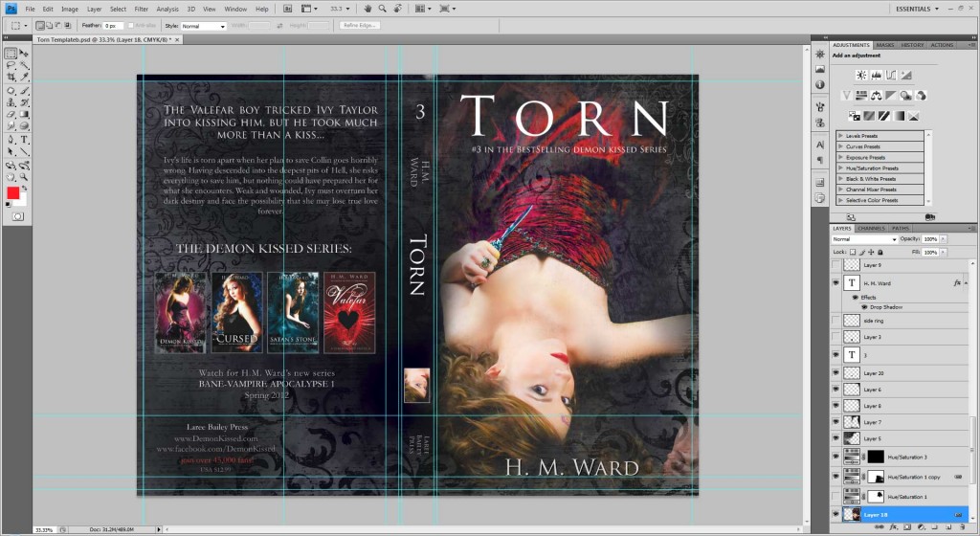The height and width of the screenshot is (536, 980).
Task: Open the Essentials workspace dropdown
Action: coord(917,9)
